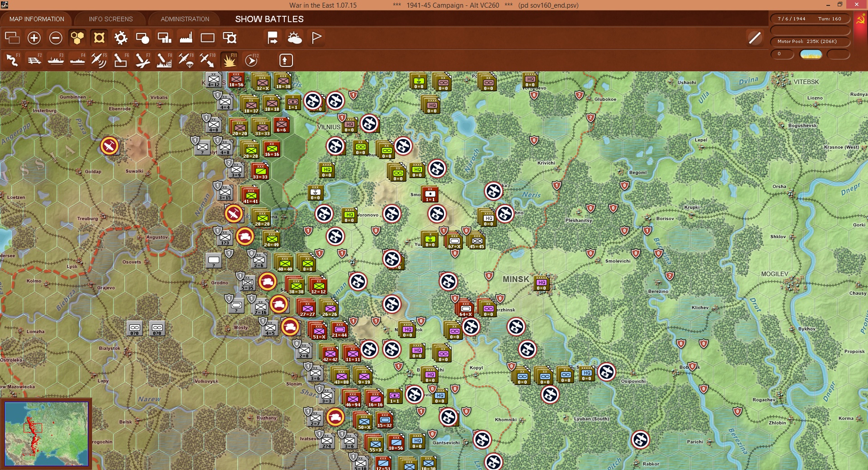Image resolution: width=868 pixels, height=470 pixels.
Task: Click the zoom out minus icon
Action: coord(56,38)
